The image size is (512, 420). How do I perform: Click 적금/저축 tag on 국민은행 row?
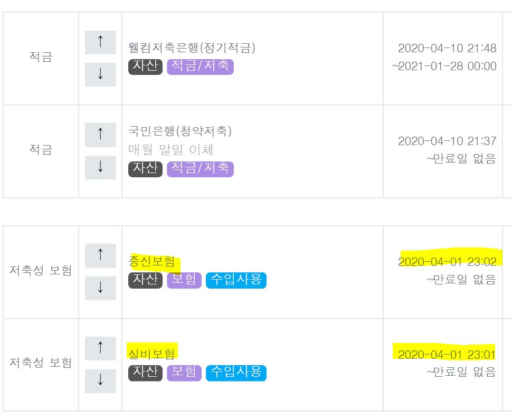tap(200, 169)
